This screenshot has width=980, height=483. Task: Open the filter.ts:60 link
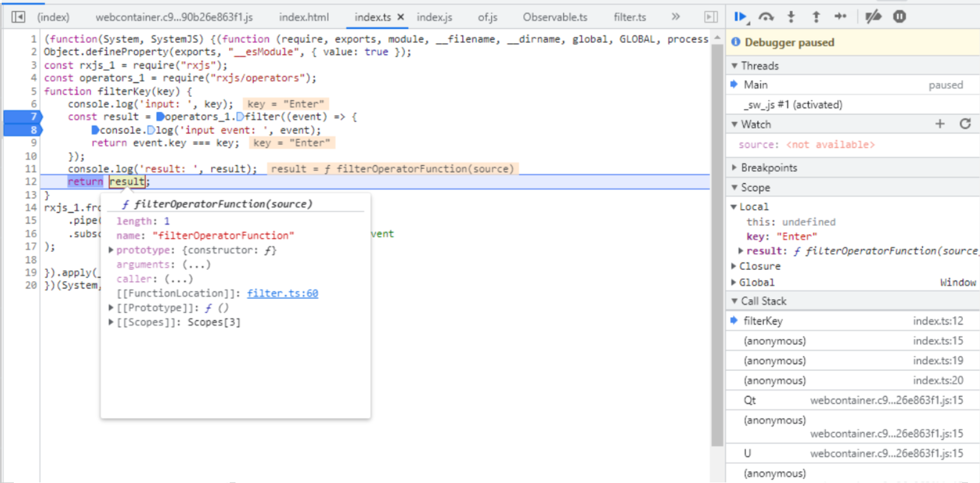(x=283, y=293)
